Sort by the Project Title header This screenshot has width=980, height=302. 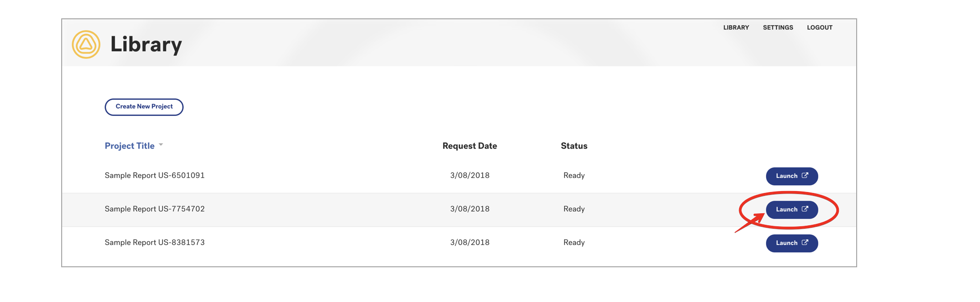tap(130, 146)
